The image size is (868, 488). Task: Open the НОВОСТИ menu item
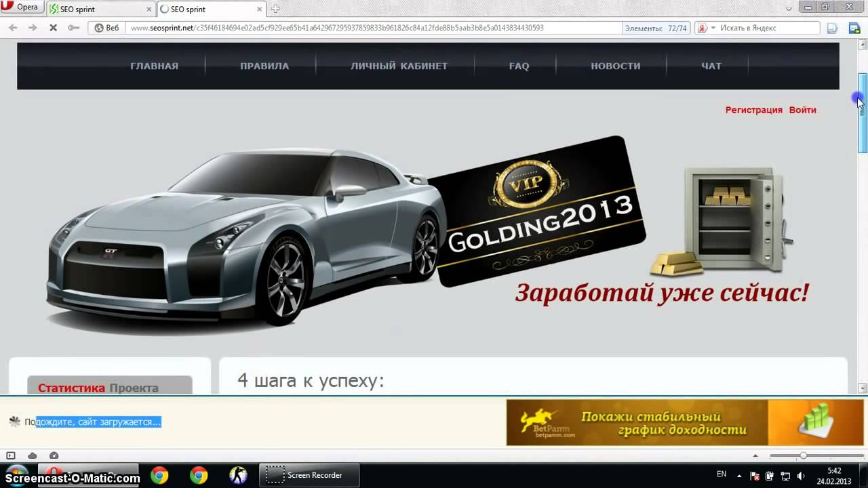click(615, 66)
